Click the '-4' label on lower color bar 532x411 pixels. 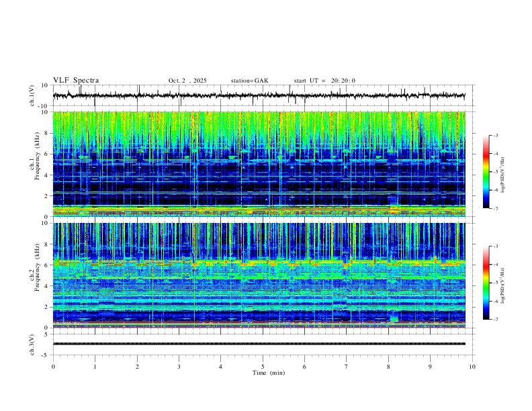(495, 265)
